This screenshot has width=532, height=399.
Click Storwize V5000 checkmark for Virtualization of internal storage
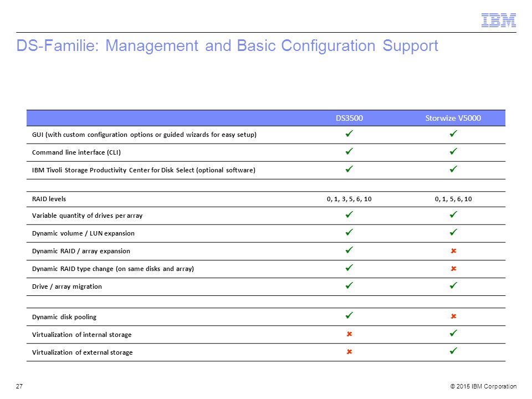[x=453, y=333]
